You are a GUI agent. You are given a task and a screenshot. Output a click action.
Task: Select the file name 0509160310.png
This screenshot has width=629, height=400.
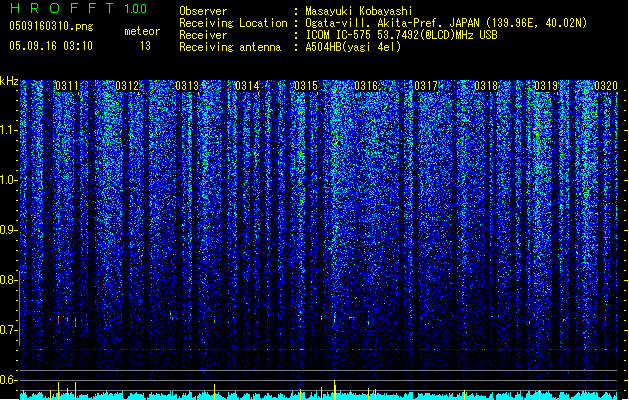(x=51, y=26)
